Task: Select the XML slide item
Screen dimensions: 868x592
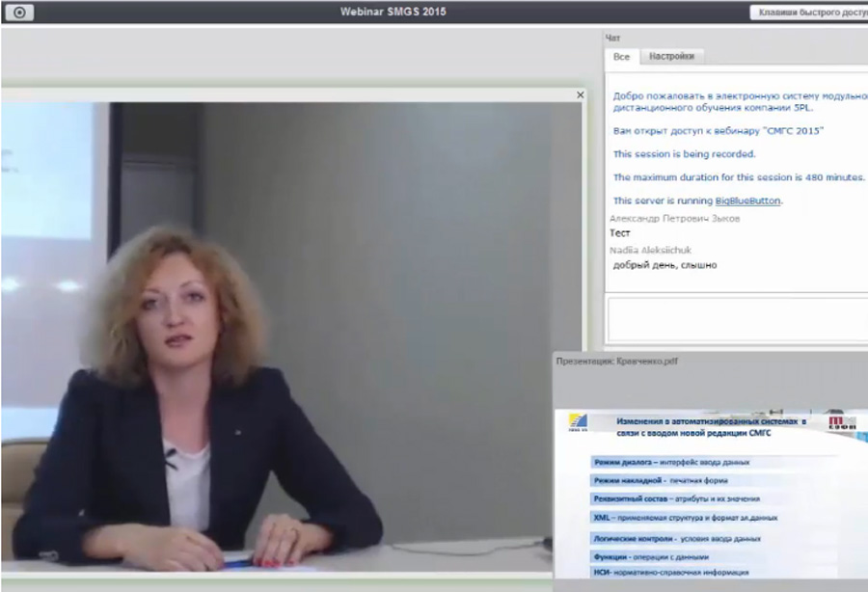Action: pos(685,517)
